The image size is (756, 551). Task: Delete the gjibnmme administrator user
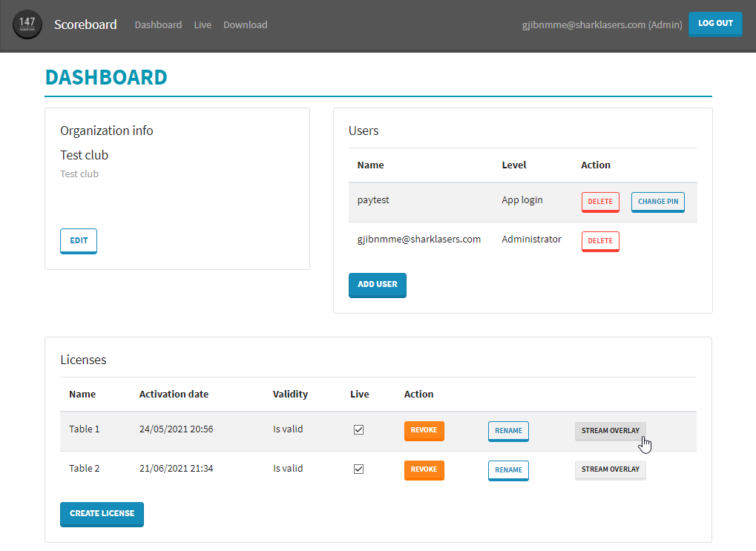point(600,241)
